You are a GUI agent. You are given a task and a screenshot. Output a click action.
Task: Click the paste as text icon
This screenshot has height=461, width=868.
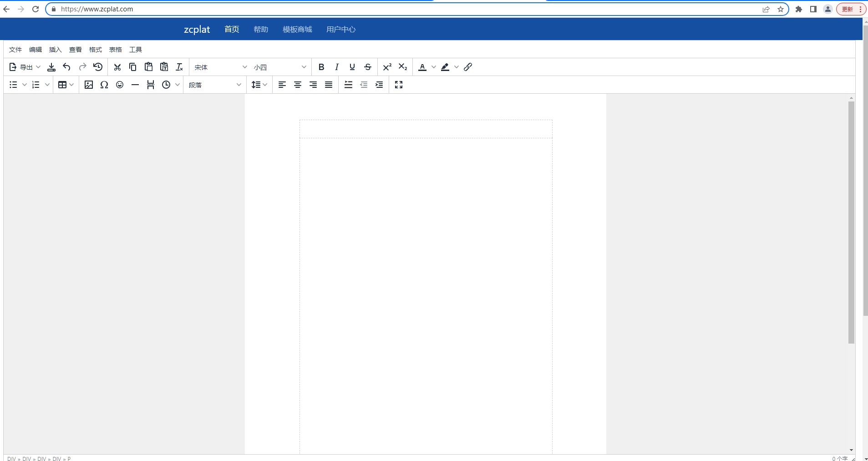coord(164,67)
